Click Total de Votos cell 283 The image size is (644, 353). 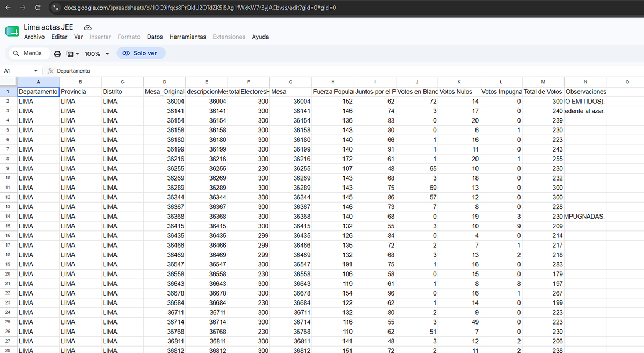543,264
